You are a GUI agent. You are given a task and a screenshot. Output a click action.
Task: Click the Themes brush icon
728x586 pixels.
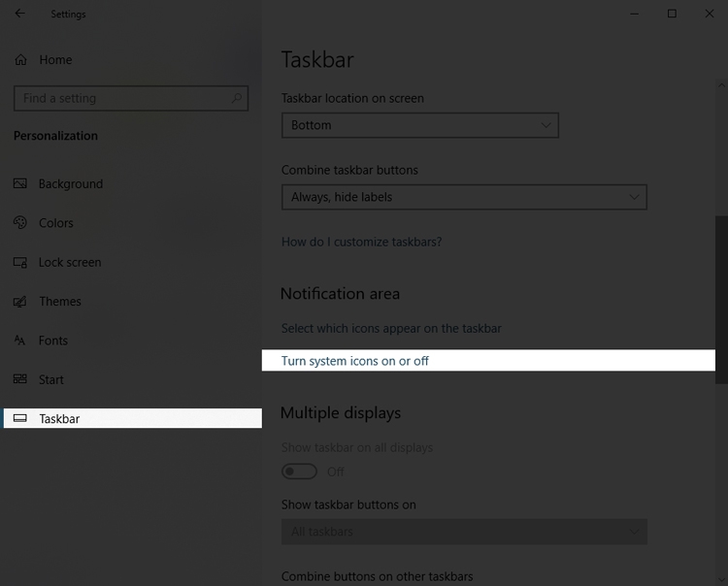20,302
